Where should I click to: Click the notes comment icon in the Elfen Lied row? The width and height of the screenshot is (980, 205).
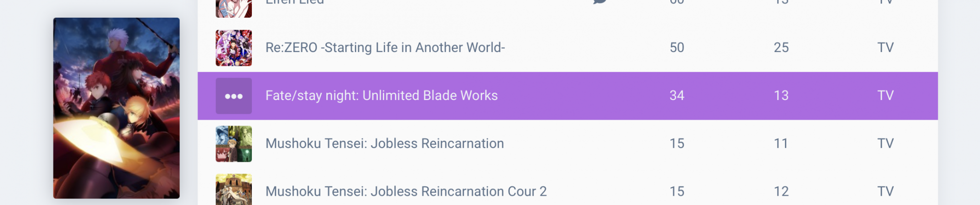tap(600, 1)
